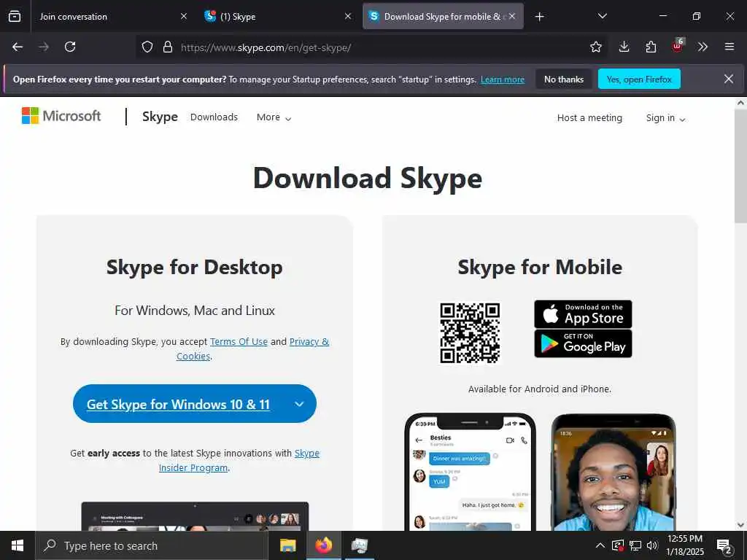Expand other Skype download options chevron
747x560 pixels.
299,404
